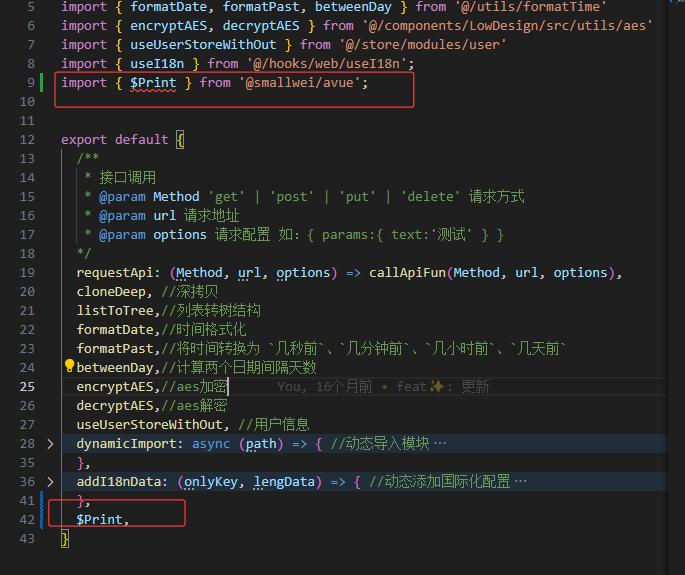Screen dimensions: 685x575
Task: Click the git blame annotation on line 25
Action: pos(383,386)
